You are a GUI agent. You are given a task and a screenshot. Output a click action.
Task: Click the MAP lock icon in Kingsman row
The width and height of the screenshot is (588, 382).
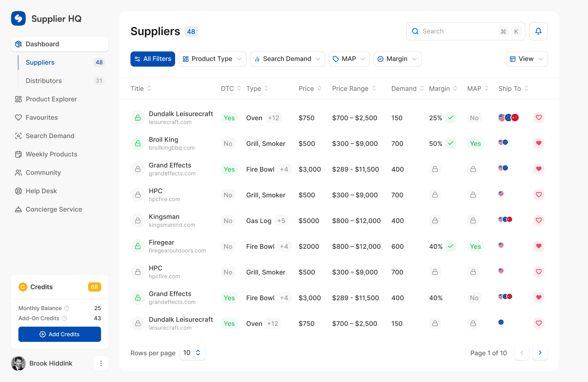[473, 220]
